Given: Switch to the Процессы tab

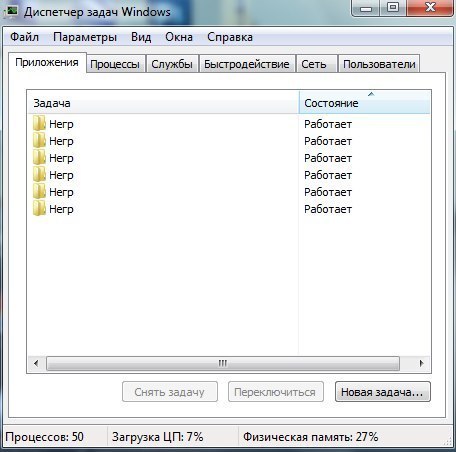Looking at the screenshot, I should 115,64.
